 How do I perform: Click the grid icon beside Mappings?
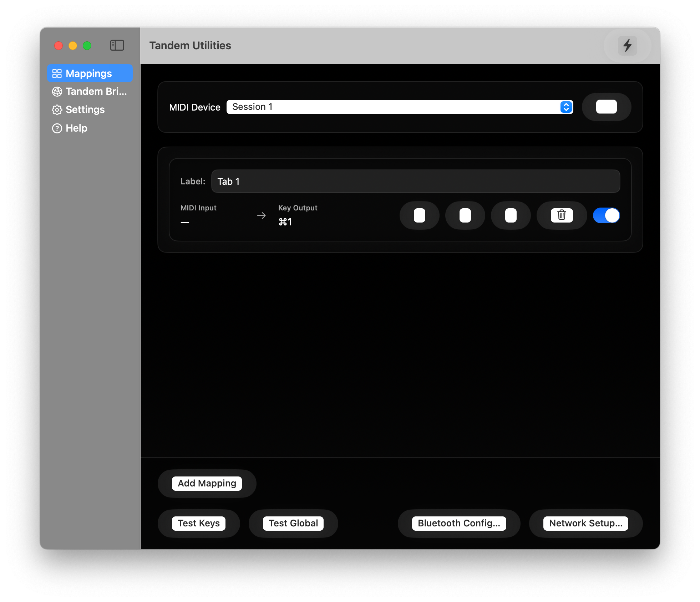(x=57, y=73)
